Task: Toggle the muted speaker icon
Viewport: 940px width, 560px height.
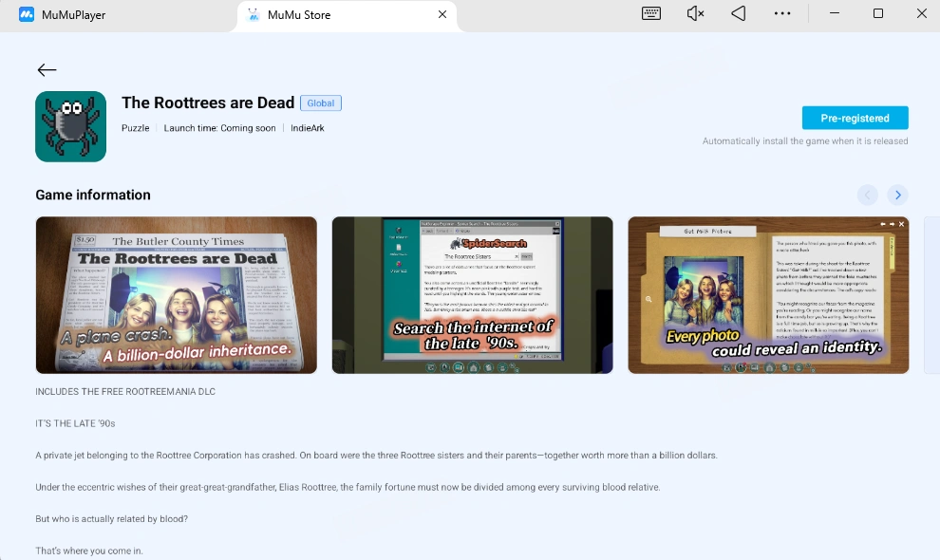Action: pyautogui.click(x=695, y=14)
